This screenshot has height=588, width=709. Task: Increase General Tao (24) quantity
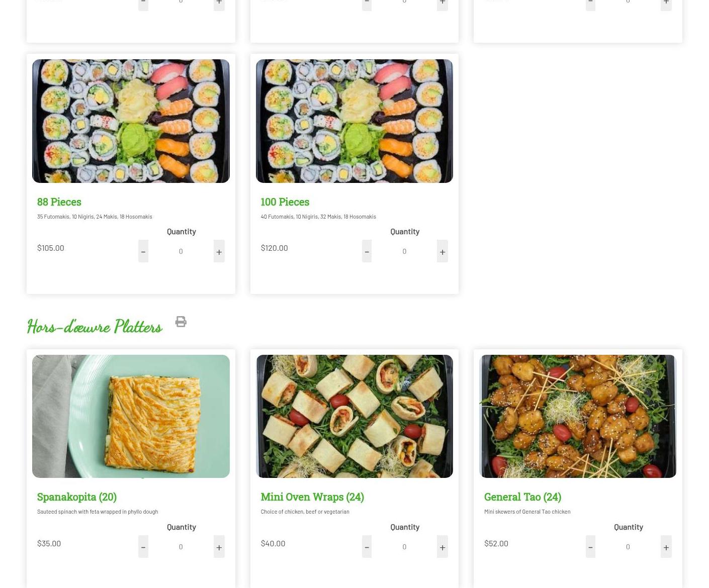pyautogui.click(x=666, y=546)
